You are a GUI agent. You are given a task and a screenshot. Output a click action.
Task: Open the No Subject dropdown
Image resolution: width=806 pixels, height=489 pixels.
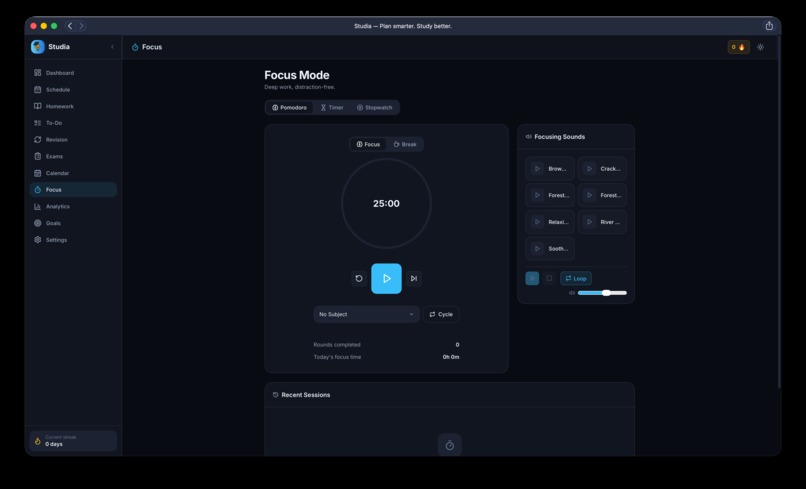(367, 314)
